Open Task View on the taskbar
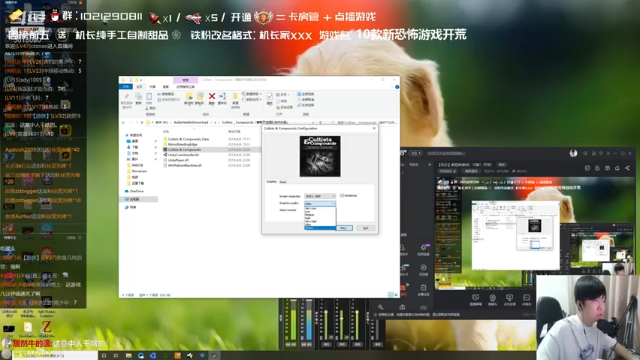640x360 pixels. click(x=116, y=356)
